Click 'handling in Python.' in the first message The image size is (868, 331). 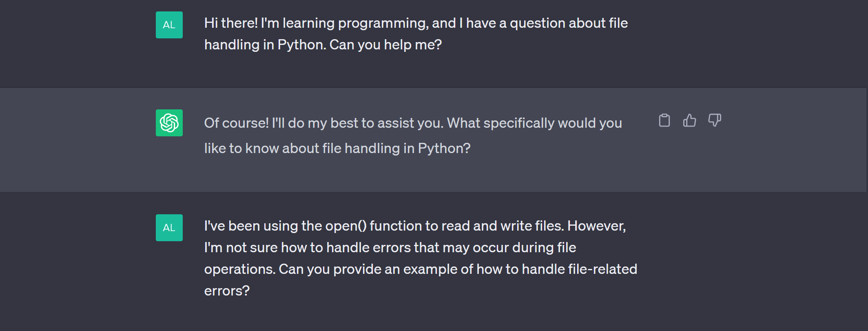click(265, 44)
